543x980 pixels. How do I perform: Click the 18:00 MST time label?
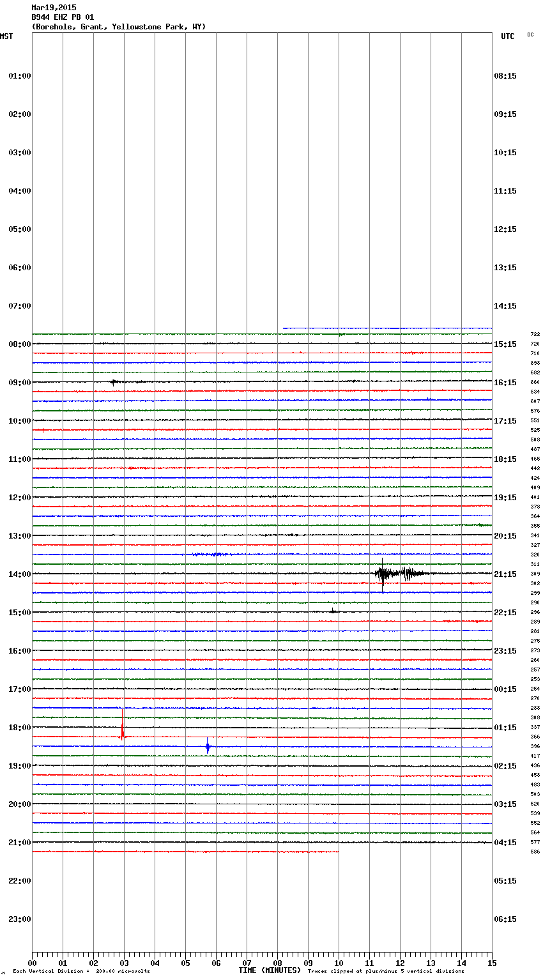(20, 728)
